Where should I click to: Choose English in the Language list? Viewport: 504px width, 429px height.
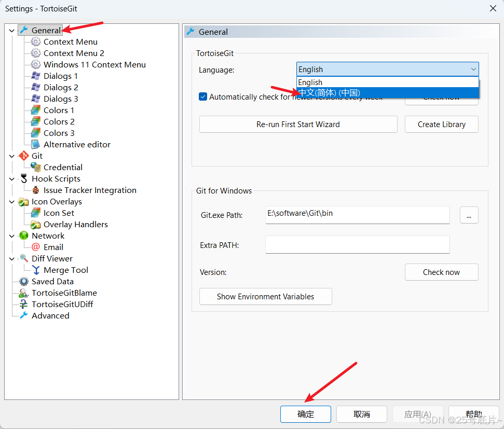coord(387,82)
